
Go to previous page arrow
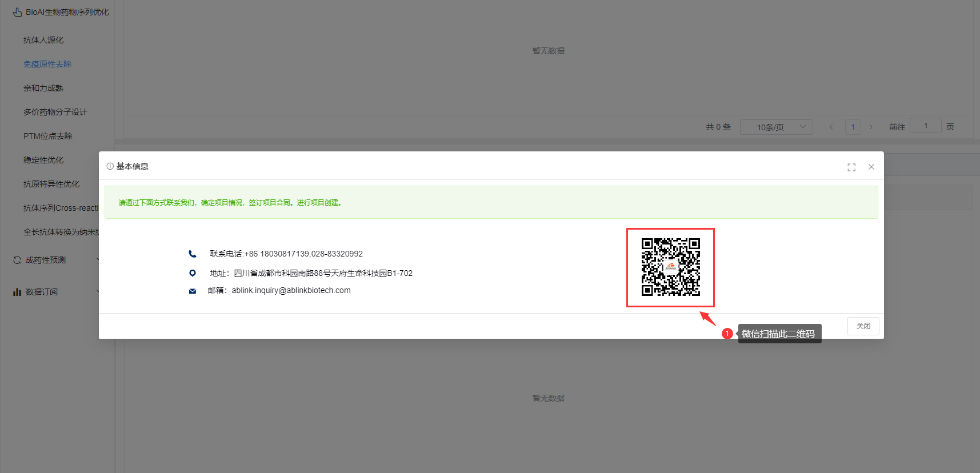[831, 127]
